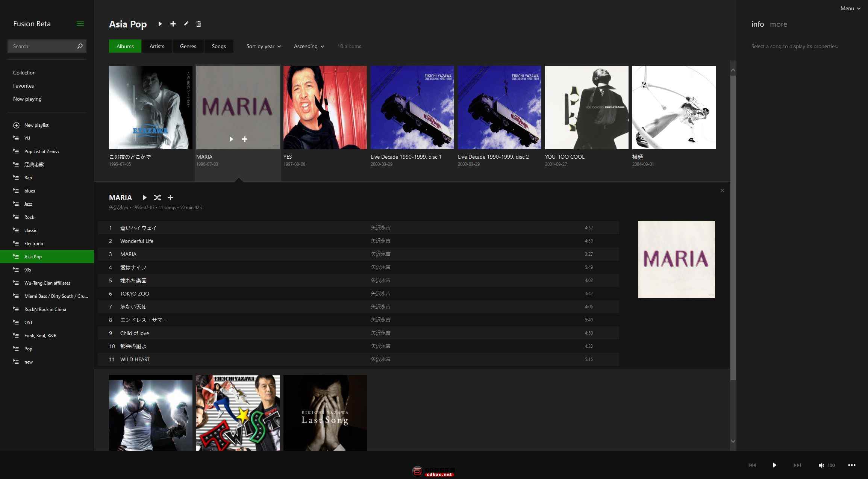Open more options ellipsis in player bar

pyautogui.click(x=852, y=465)
